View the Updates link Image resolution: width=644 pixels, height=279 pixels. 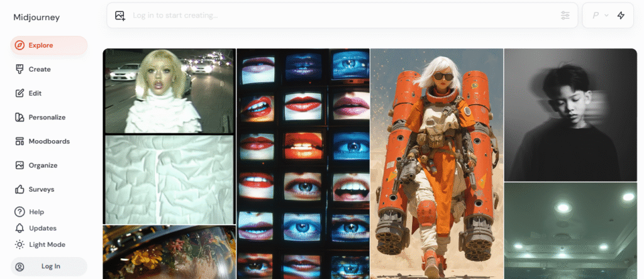point(36,228)
